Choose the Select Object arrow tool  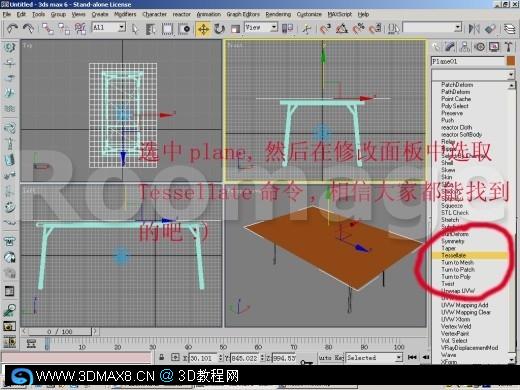135,29
